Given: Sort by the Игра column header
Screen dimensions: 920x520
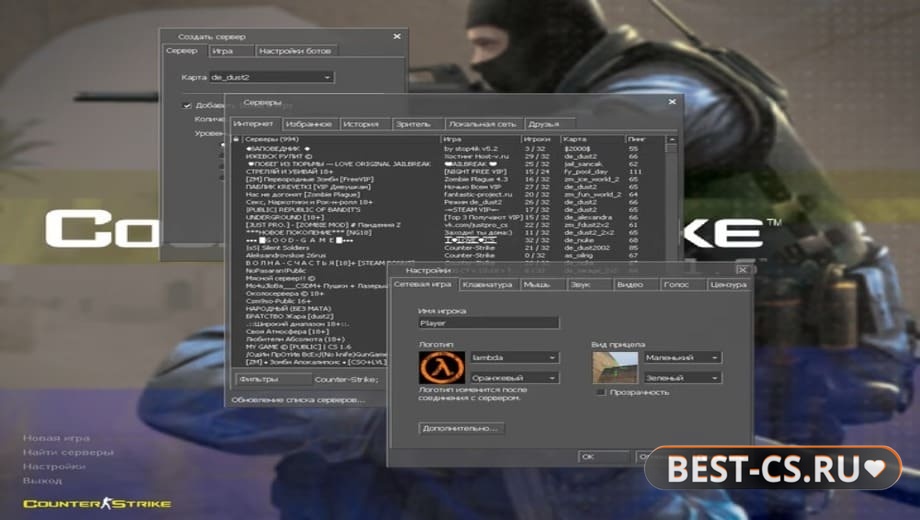Looking at the screenshot, I should 481,139.
